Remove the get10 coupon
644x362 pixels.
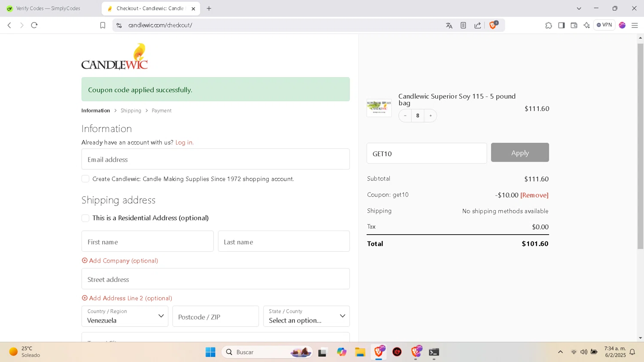[535, 195]
